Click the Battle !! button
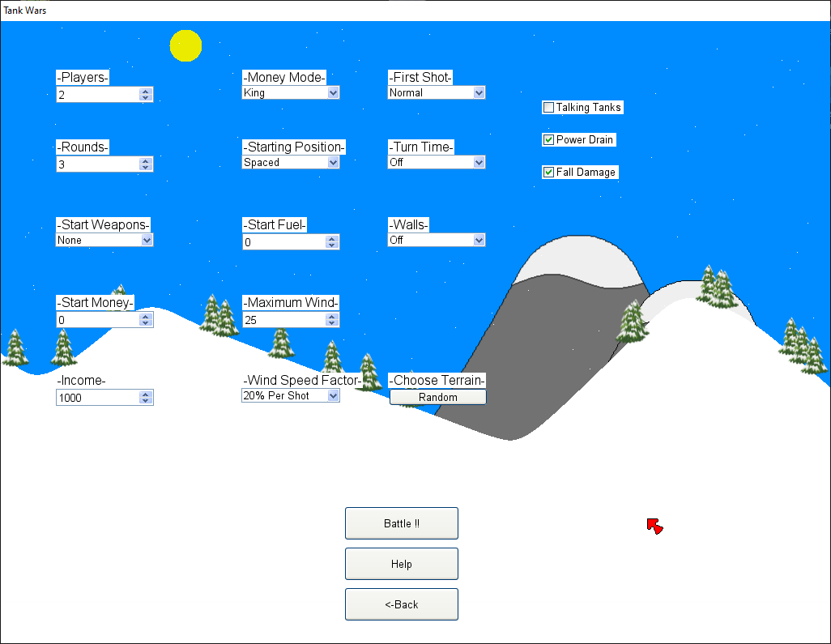The width and height of the screenshot is (831, 644). click(x=401, y=523)
